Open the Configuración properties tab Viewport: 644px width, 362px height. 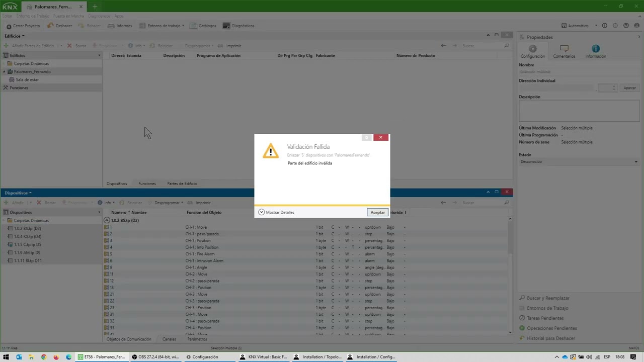coord(533,51)
